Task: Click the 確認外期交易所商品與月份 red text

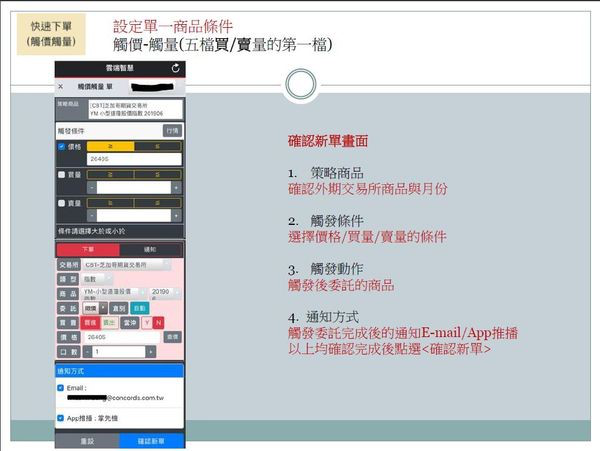Action: click(368, 189)
